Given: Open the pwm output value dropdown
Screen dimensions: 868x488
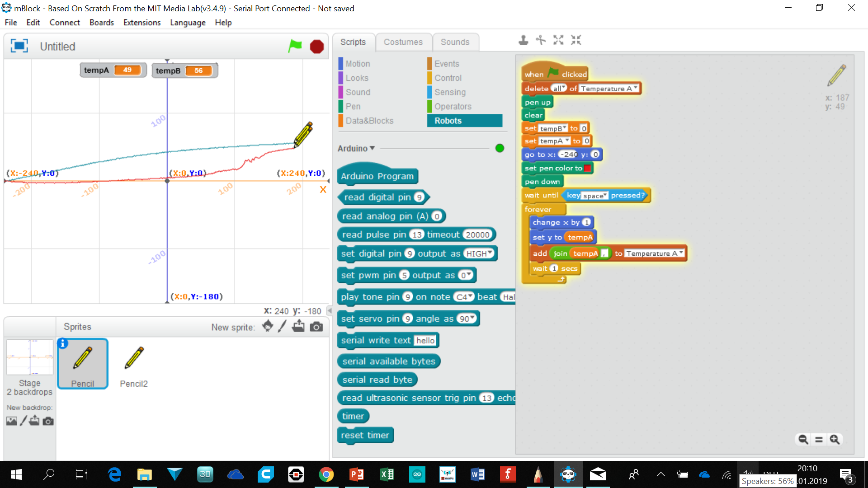Looking at the screenshot, I should point(466,275).
